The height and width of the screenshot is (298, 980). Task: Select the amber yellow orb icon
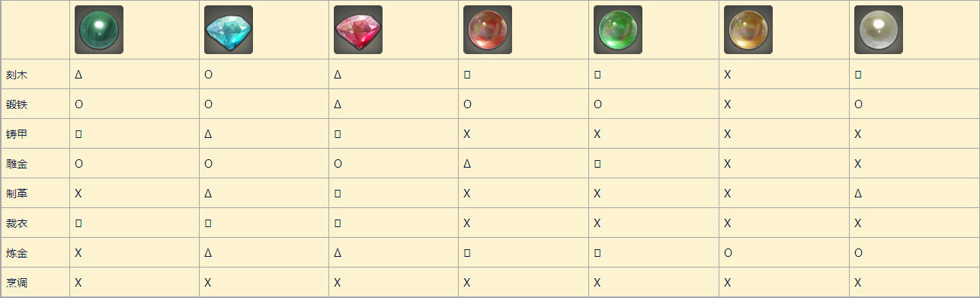point(748,30)
